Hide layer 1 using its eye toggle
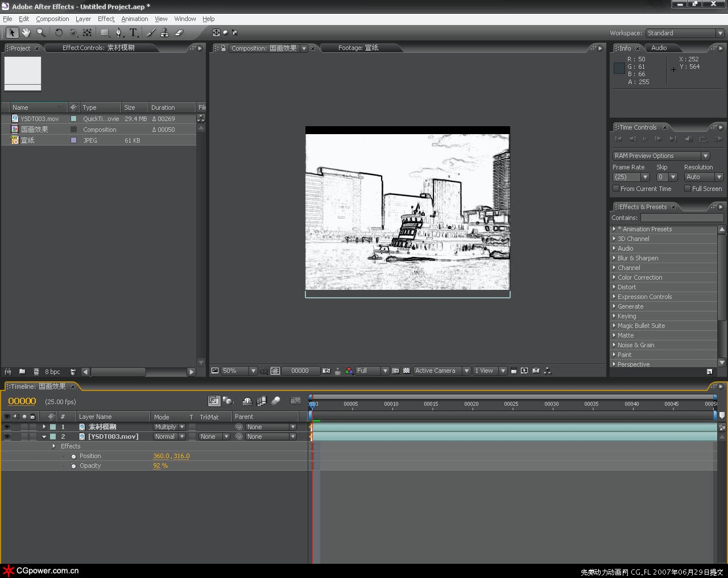 coord(7,427)
